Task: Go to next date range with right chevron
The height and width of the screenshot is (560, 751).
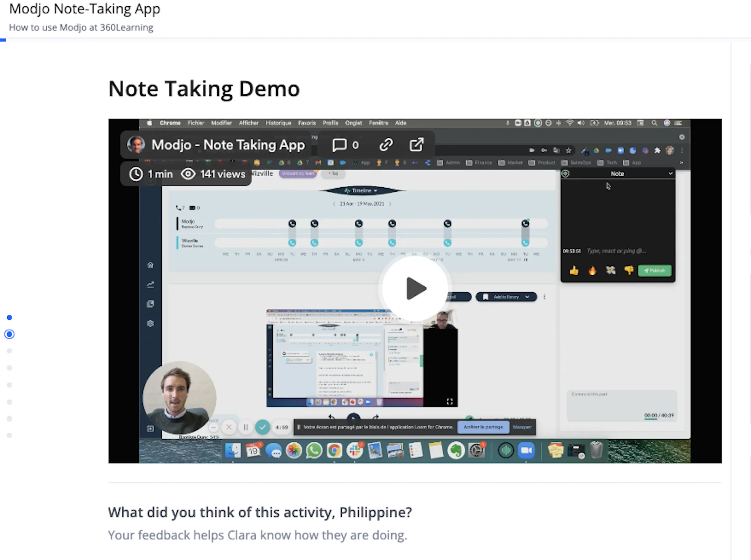Action: coord(390,204)
